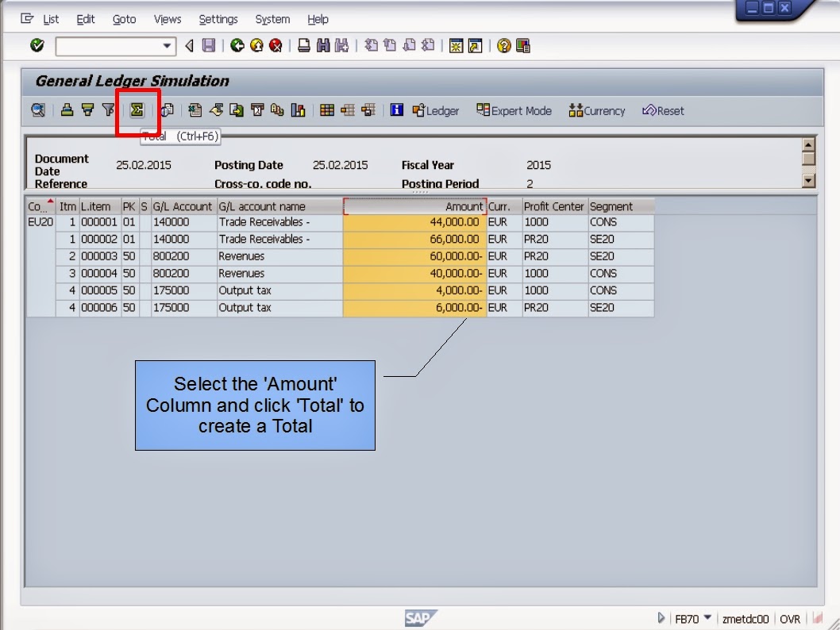Select the Amount column header
This screenshot has height=630, width=840.
tap(413, 206)
